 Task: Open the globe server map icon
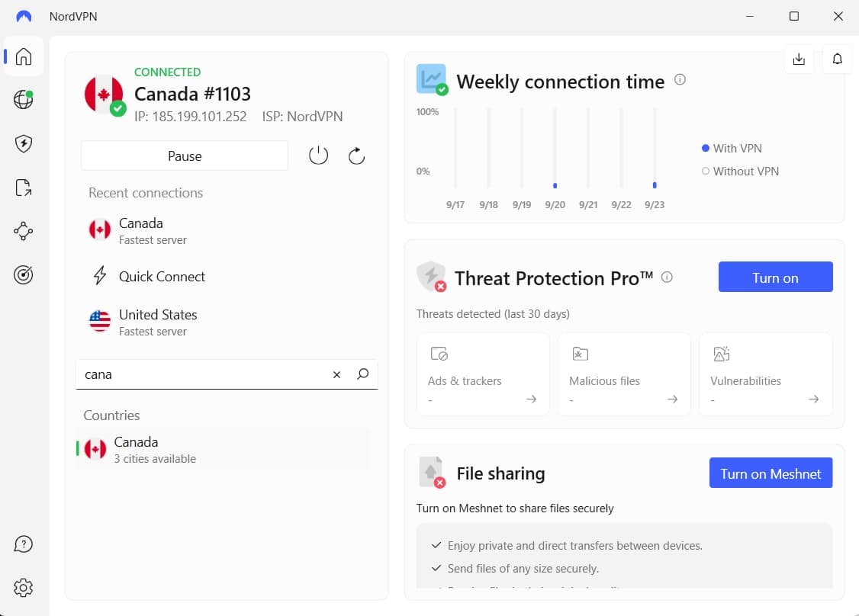[23, 100]
